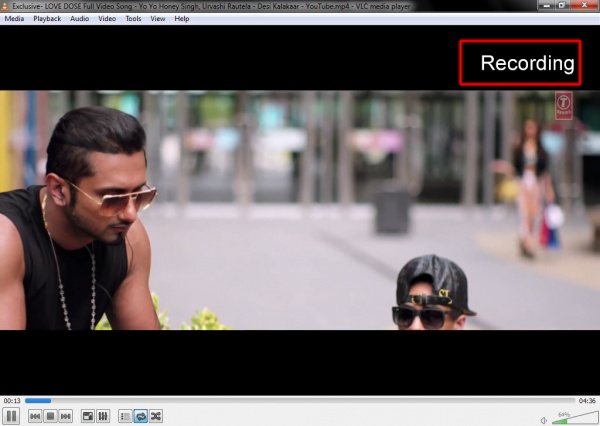
Task: Maximize the VLC window
Action: [562, 5]
